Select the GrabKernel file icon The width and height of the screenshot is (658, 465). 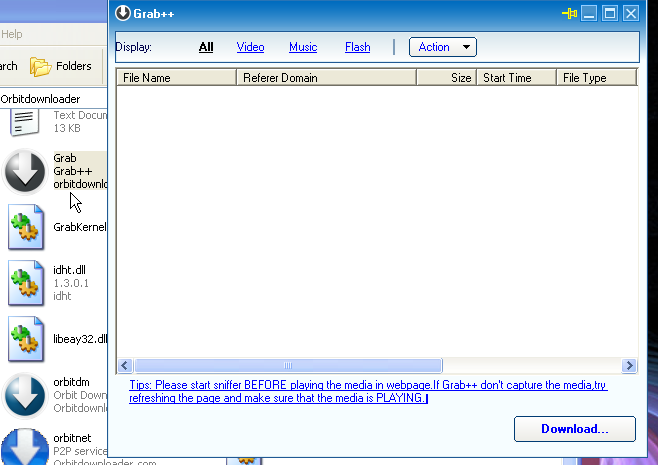(x=25, y=227)
